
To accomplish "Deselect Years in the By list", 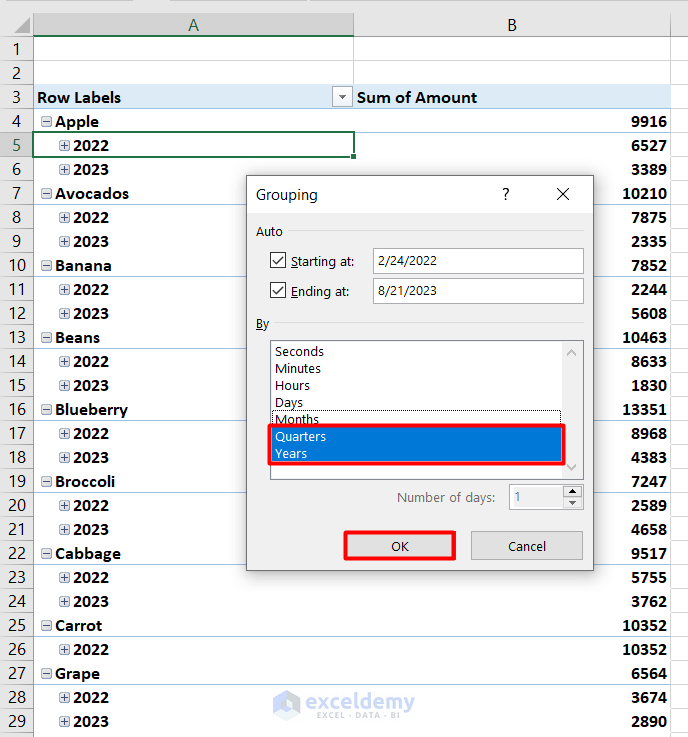I will 416,454.
